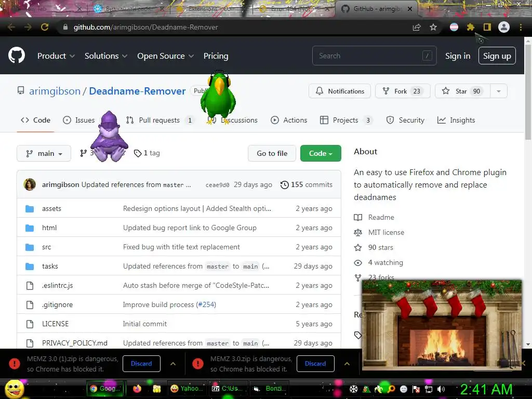Viewport: 532px width, 399px height.
Task: Reload the page in Chrome
Action: (45, 27)
